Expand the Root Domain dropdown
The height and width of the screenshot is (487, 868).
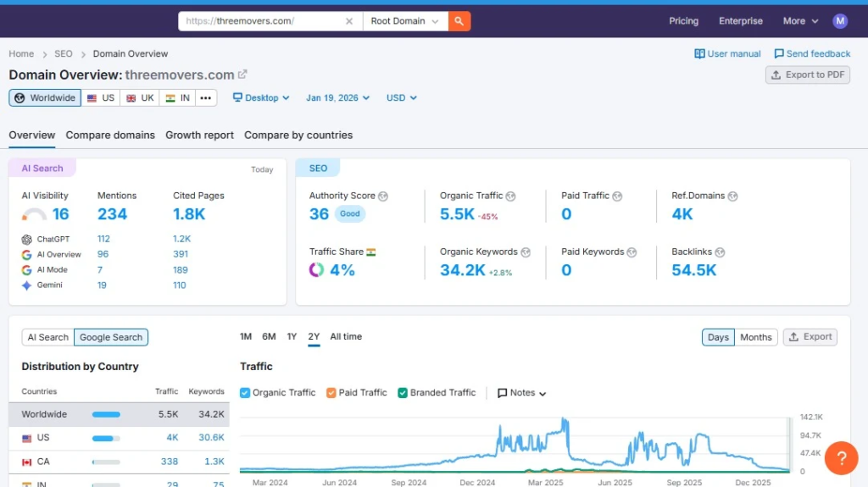tap(405, 21)
